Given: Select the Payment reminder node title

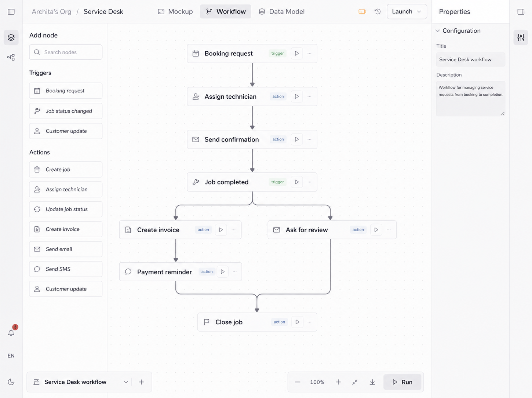Looking at the screenshot, I should click(x=164, y=272).
